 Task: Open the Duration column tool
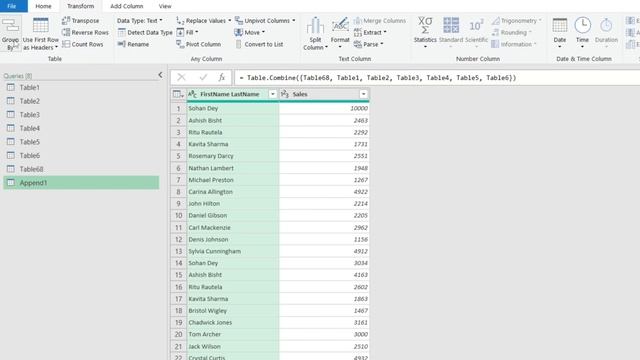[606, 32]
